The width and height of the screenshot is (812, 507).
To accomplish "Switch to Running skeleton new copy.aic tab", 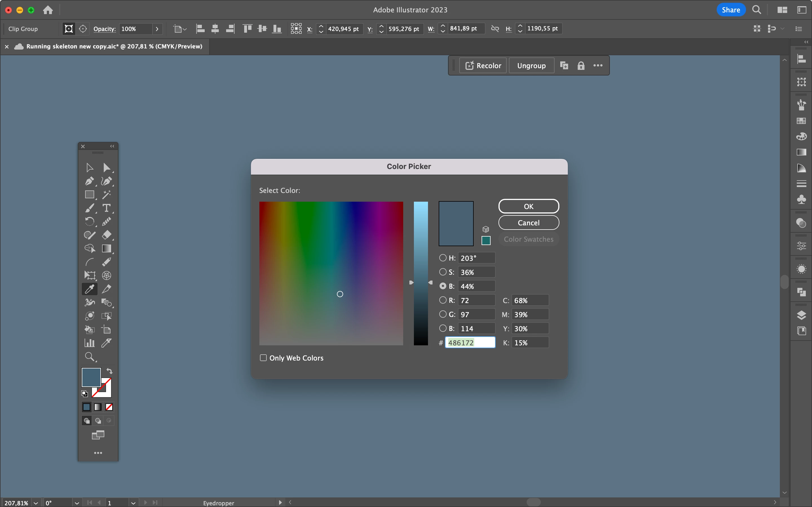I will [114, 46].
